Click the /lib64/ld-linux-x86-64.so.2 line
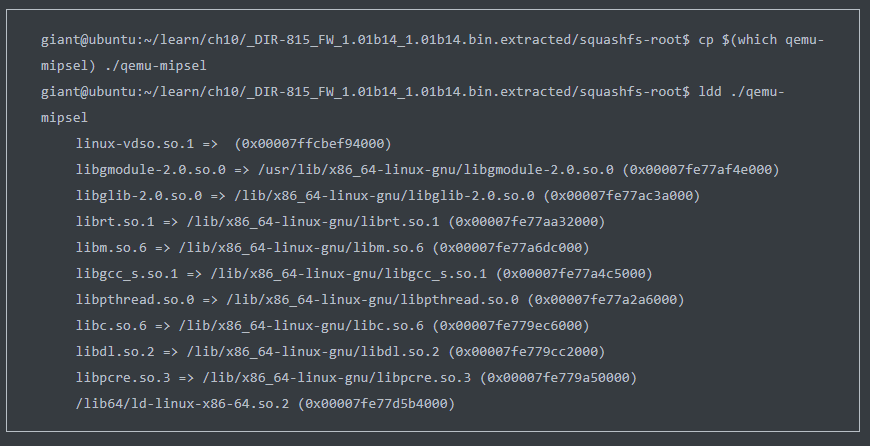The width and height of the screenshot is (870, 446). [265, 404]
